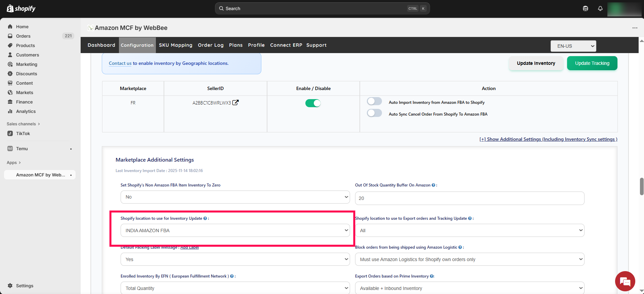Expand the Block orders Amazon Logistics dropdown

469,259
